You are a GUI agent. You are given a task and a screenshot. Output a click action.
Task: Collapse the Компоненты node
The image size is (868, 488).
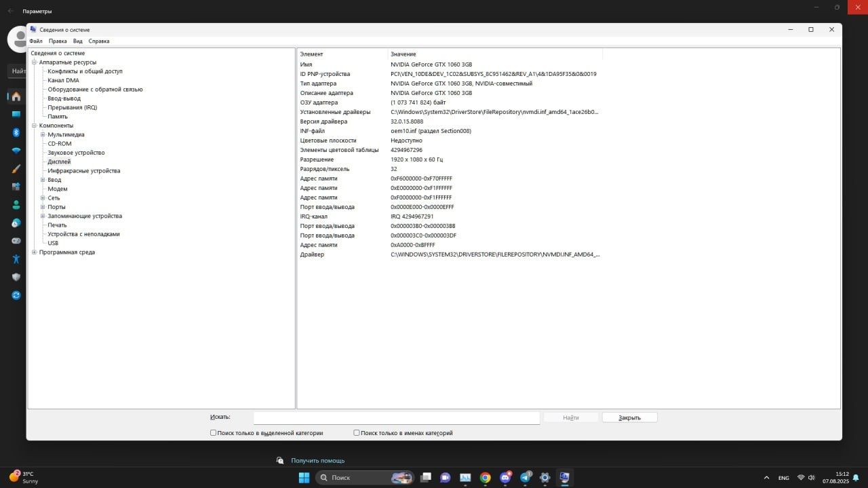34,126
